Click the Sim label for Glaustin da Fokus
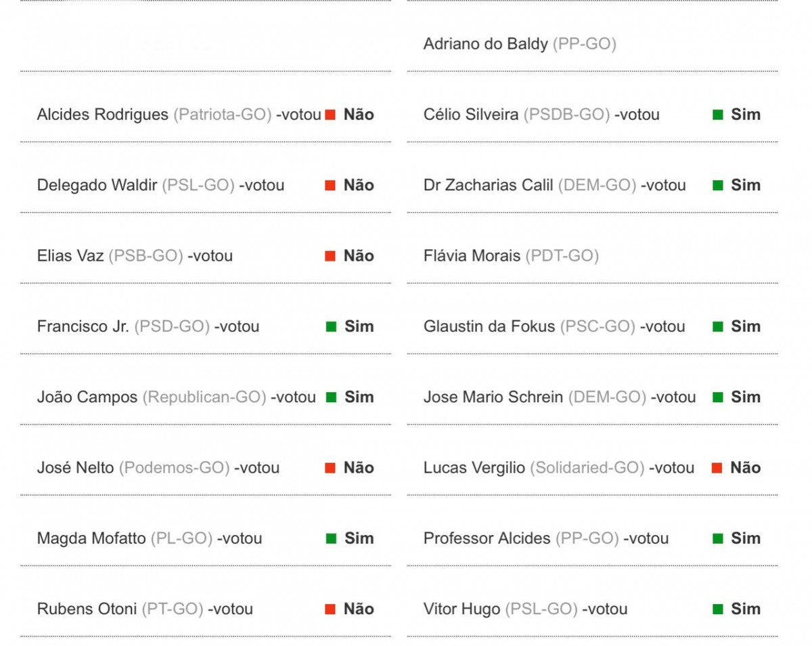 click(x=746, y=326)
